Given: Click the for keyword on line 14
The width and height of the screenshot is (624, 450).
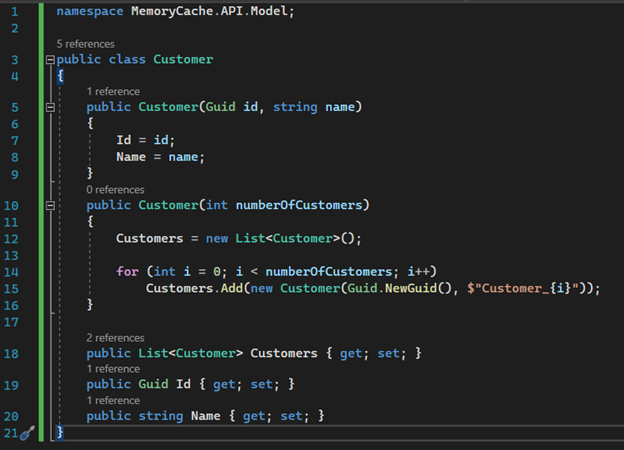Looking at the screenshot, I should coord(127,271).
